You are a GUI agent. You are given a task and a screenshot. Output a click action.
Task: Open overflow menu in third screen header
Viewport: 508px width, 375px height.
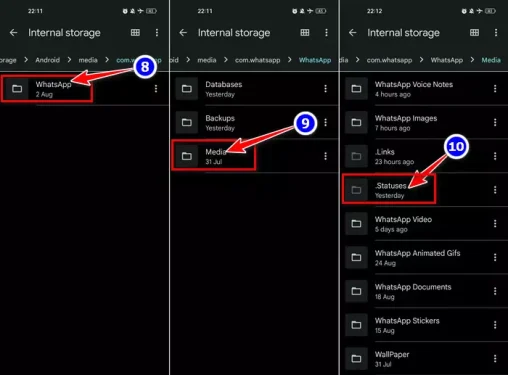tap(496, 33)
